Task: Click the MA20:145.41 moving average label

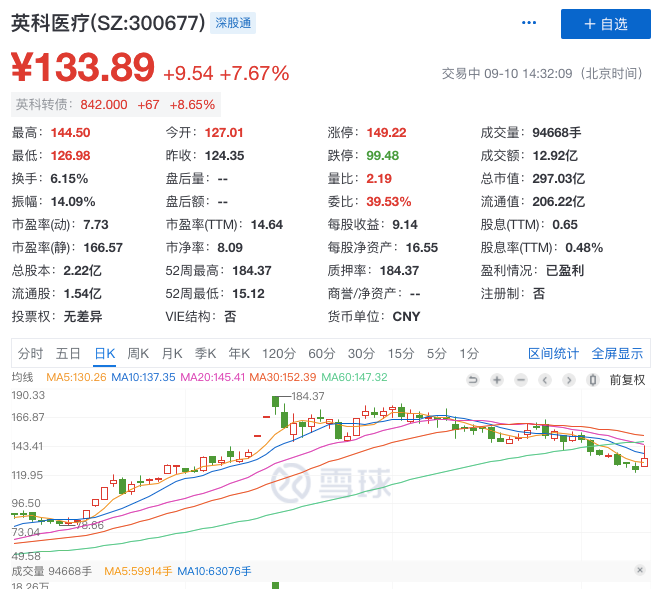Action: pyautogui.click(x=213, y=377)
